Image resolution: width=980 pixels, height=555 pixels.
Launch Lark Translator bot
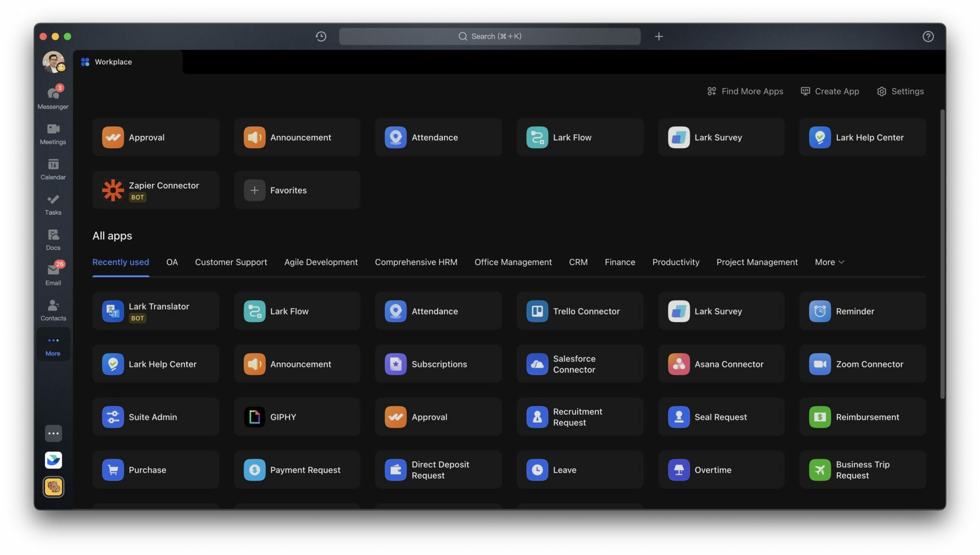156,311
